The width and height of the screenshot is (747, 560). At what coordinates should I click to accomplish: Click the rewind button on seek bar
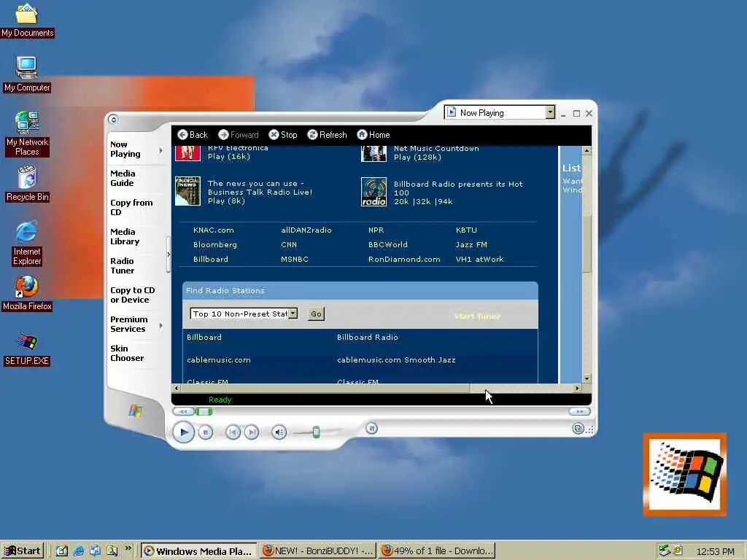(x=183, y=411)
